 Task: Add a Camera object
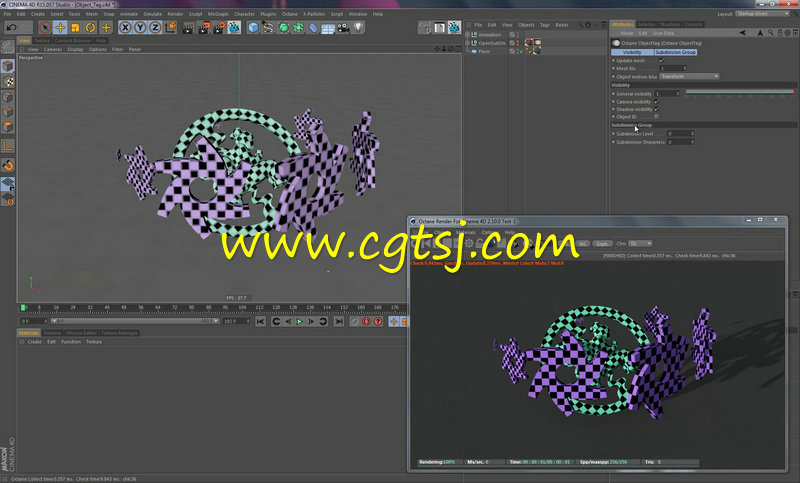click(343, 27)
